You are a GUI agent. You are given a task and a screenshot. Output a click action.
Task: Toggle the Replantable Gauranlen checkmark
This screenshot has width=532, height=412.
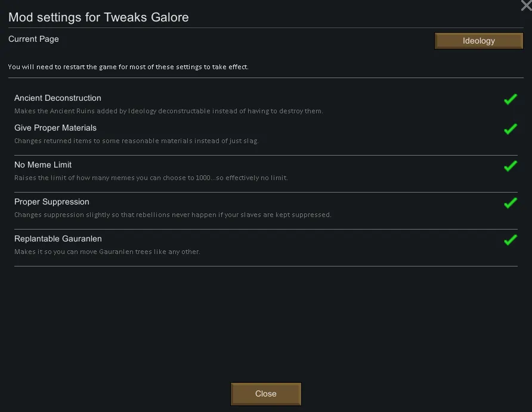(510, 240)
